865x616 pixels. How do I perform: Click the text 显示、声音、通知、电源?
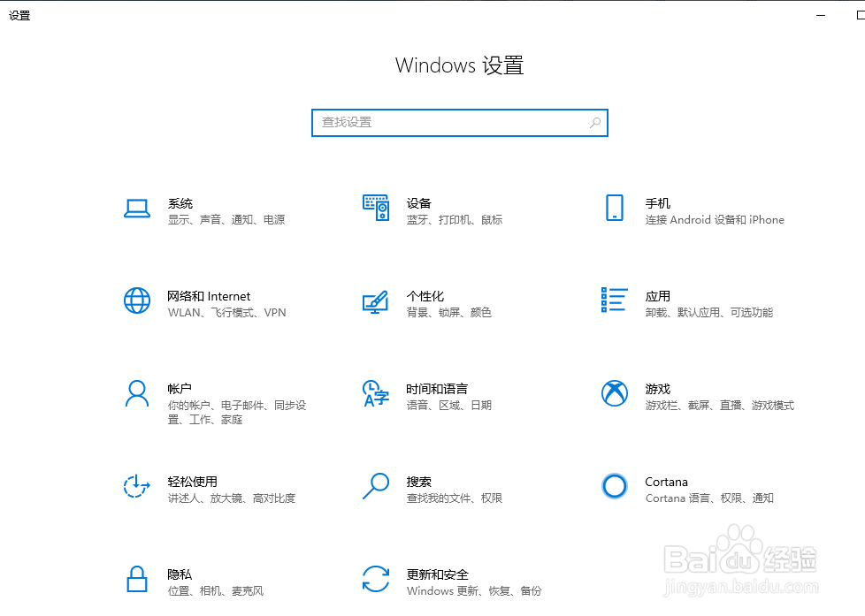[226, 219]
